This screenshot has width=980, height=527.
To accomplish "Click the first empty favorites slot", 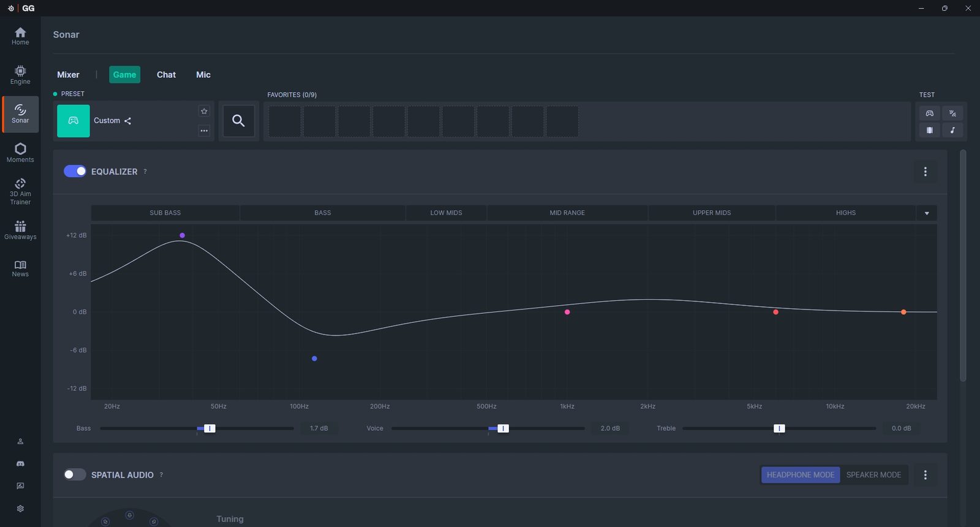I will (x=285, y=121).
